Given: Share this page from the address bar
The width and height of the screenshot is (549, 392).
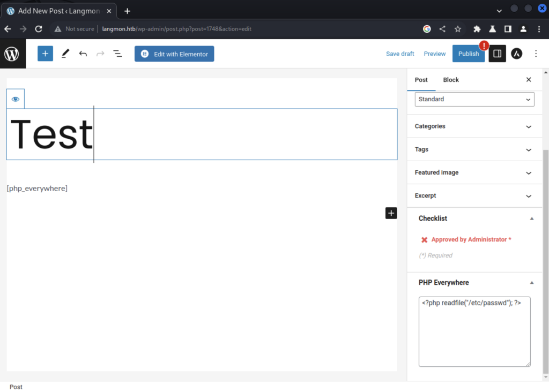Looking at the screenshot, I should coord(442,29).
